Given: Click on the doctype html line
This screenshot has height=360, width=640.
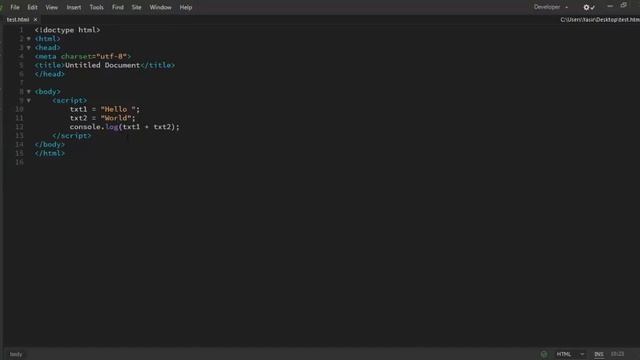Looking at the screenshot, I should click(x=67, y=30).
